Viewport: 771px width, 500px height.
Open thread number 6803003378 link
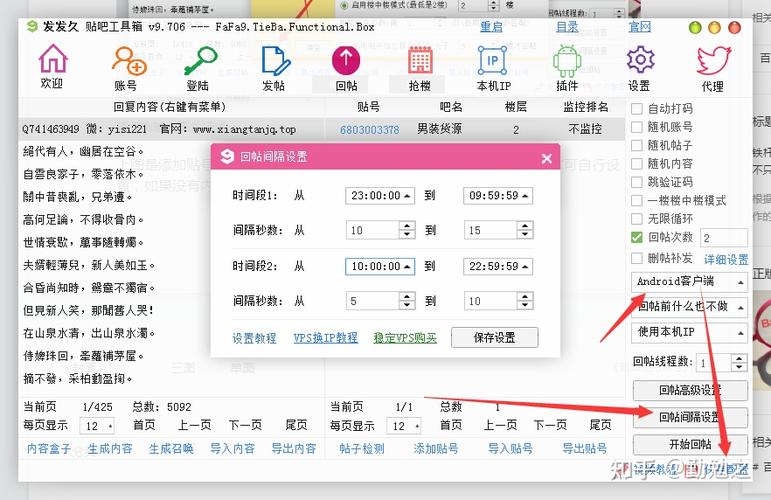[x=370, y=130]
